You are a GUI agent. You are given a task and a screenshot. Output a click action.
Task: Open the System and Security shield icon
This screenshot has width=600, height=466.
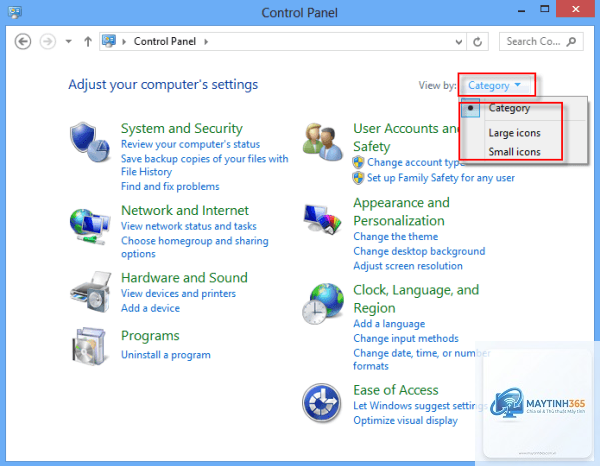[x=90, y=142]
